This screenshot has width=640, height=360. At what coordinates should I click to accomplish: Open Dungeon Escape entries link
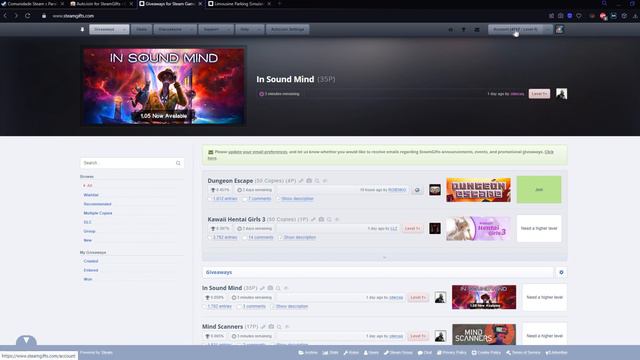[x=225, y=199]
